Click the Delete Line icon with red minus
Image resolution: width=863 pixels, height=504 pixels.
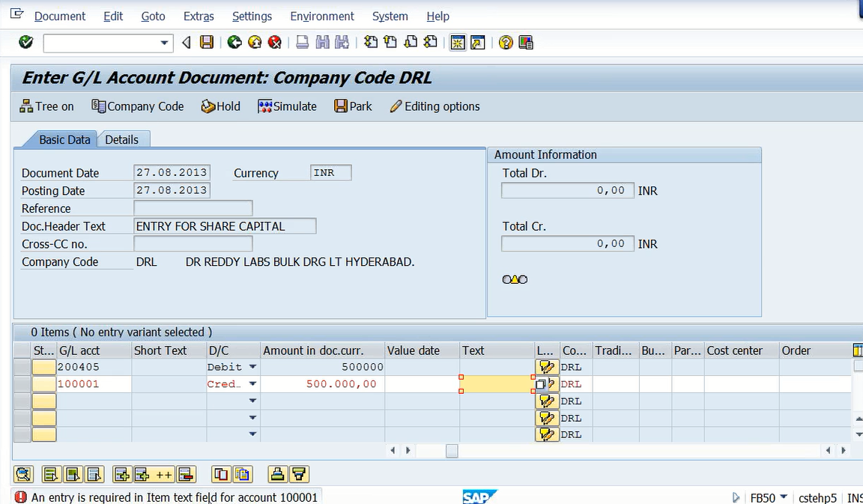pyautogui.click(x=186, y=474)
